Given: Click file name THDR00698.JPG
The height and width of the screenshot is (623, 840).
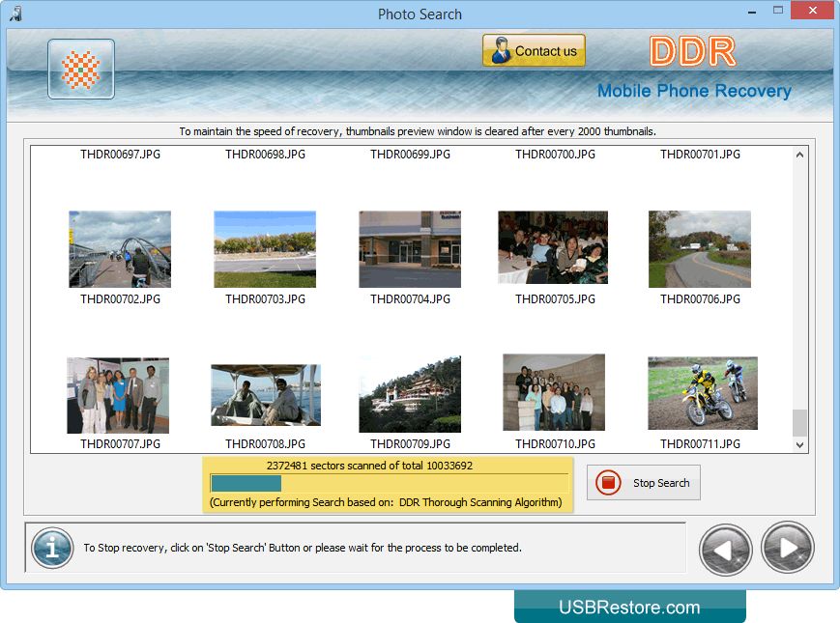Looking at the screenshot, I should tap(265, 155).
